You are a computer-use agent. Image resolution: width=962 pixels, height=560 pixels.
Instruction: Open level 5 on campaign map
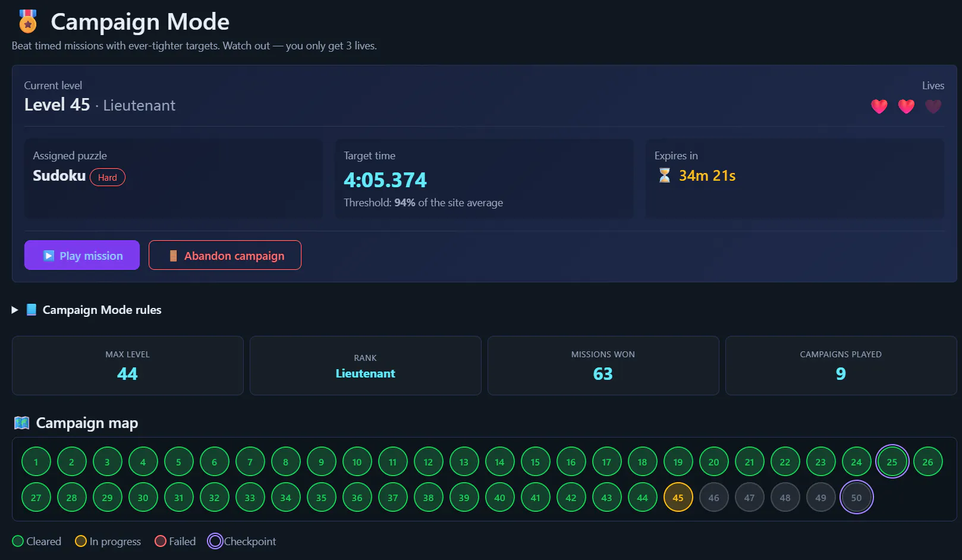coord(179,462)
